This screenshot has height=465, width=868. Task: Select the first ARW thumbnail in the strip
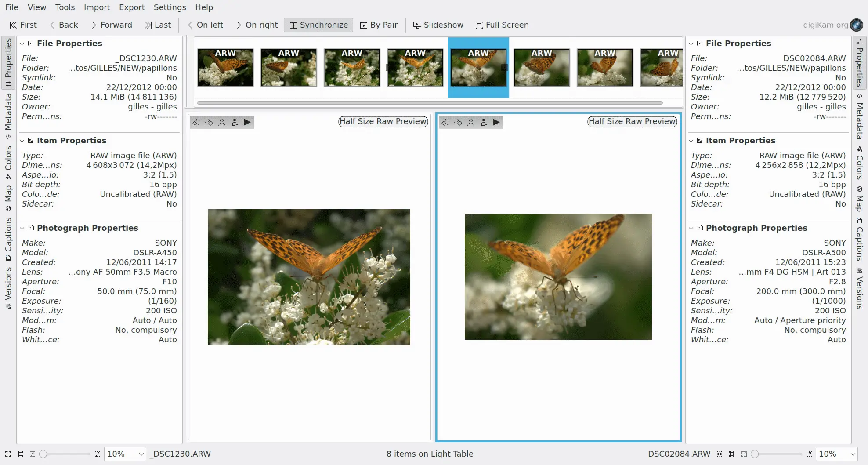pos(225,67)
